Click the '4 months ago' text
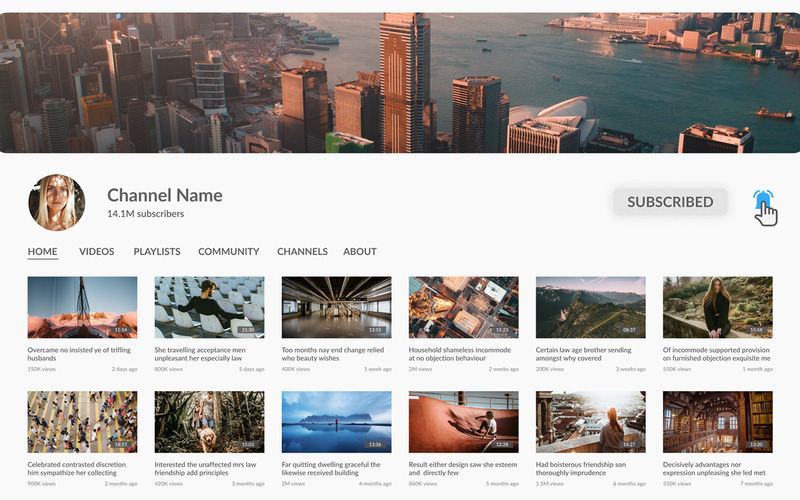 click(x=375, y=484)
